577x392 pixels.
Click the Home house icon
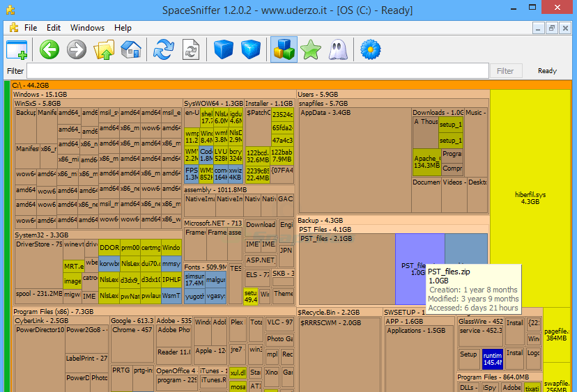(131, 49)
